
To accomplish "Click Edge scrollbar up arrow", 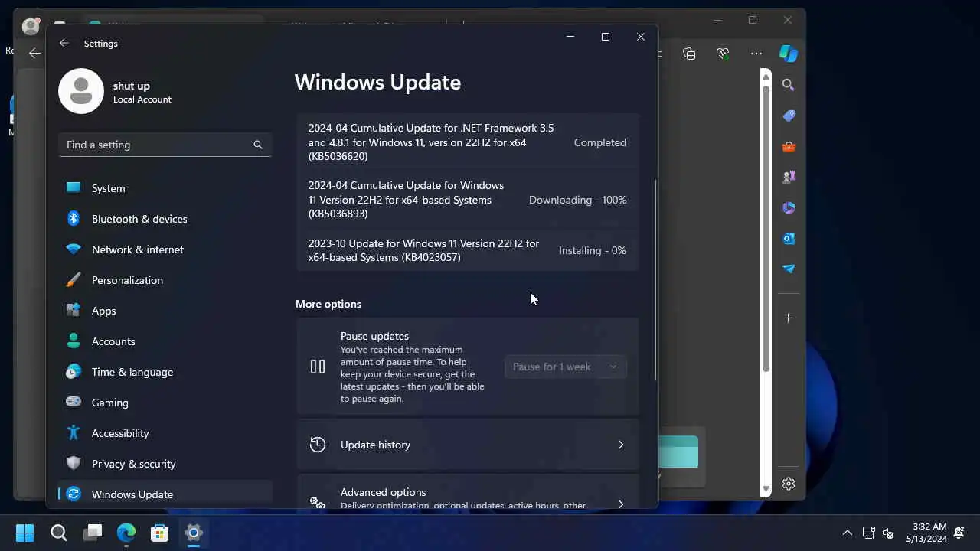I will (x=766, y=75).
